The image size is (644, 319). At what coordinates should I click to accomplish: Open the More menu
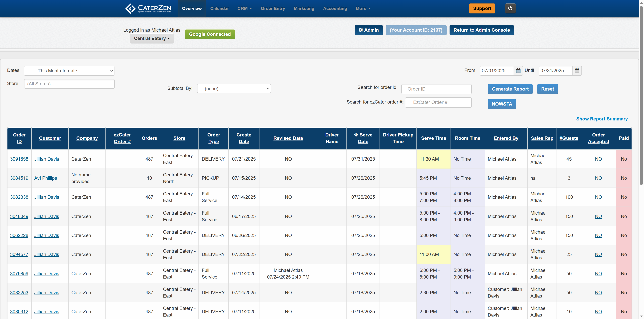(x=363, y=8)
